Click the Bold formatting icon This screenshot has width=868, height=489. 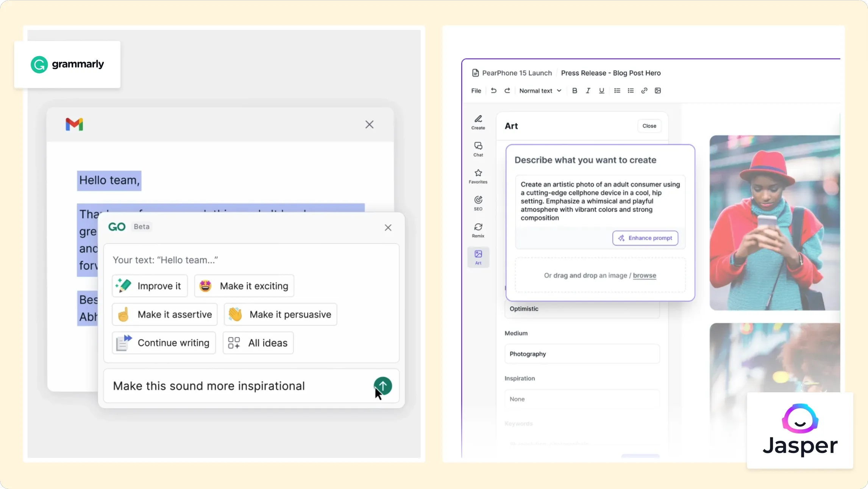click(x=575, y=91)
